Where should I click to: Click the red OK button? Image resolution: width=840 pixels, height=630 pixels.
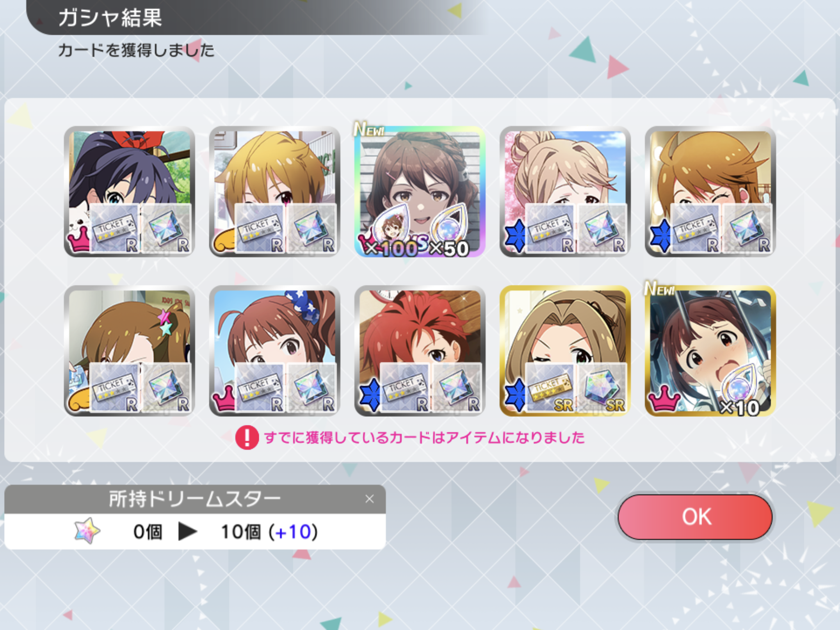pyautogui.click(x=695, y=517)
